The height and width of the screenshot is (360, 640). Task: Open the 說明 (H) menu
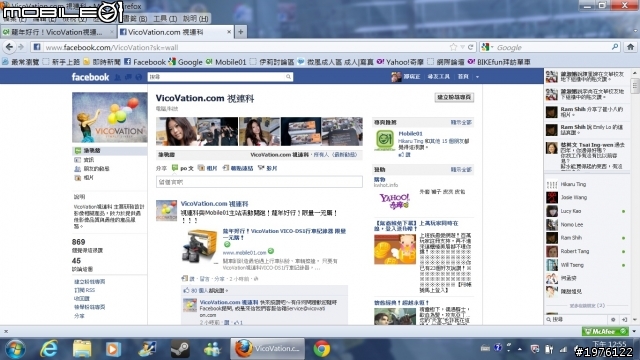196,19
